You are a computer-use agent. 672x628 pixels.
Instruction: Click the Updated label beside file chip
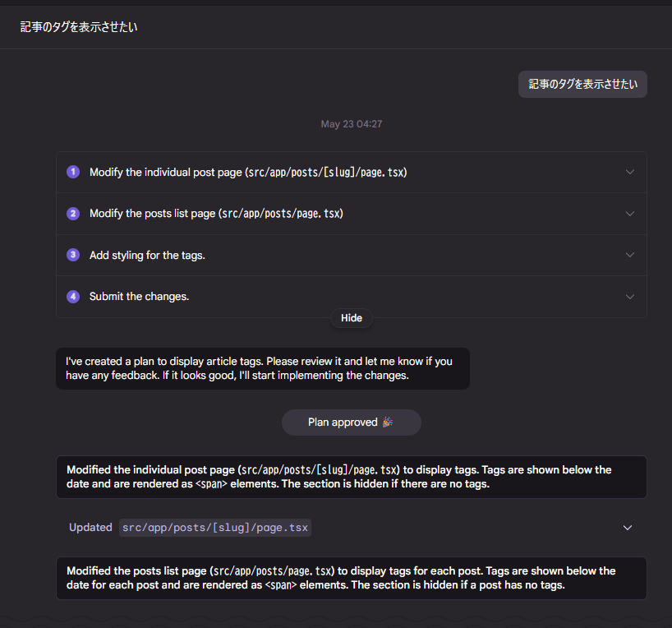pyautogui.click(x=90, y=527)
